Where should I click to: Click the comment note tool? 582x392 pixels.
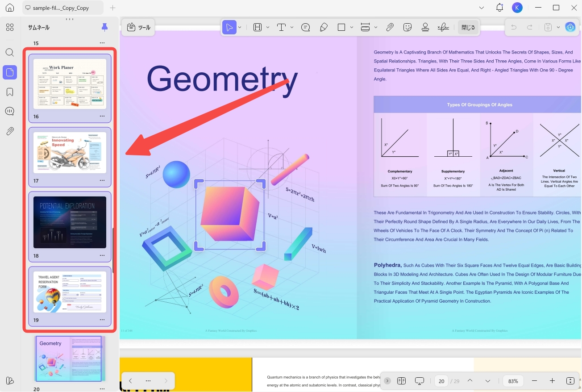(306, 28)
